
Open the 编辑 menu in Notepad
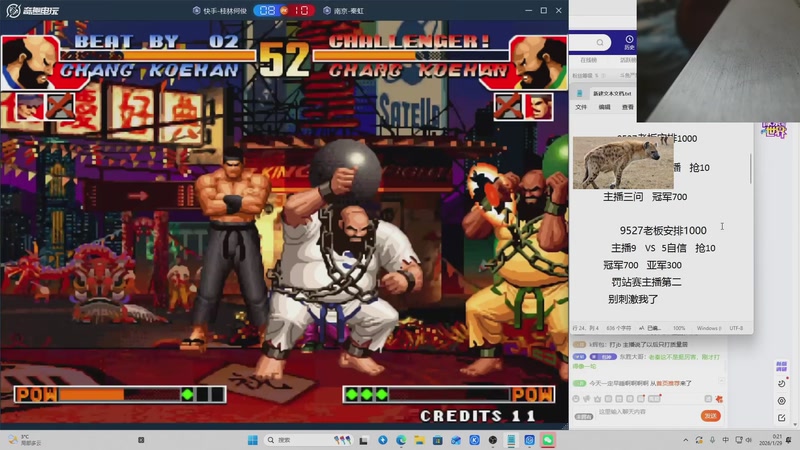click(x=604, y=107)
